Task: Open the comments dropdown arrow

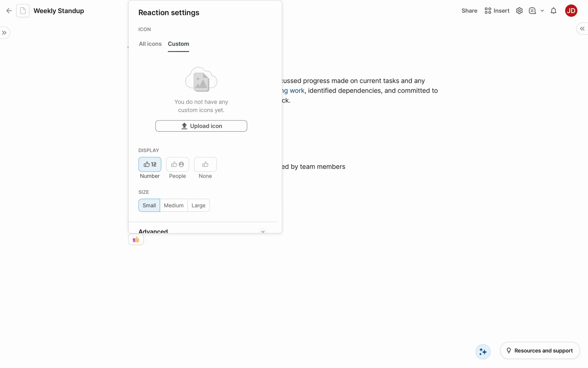Action: pos(542,11)
